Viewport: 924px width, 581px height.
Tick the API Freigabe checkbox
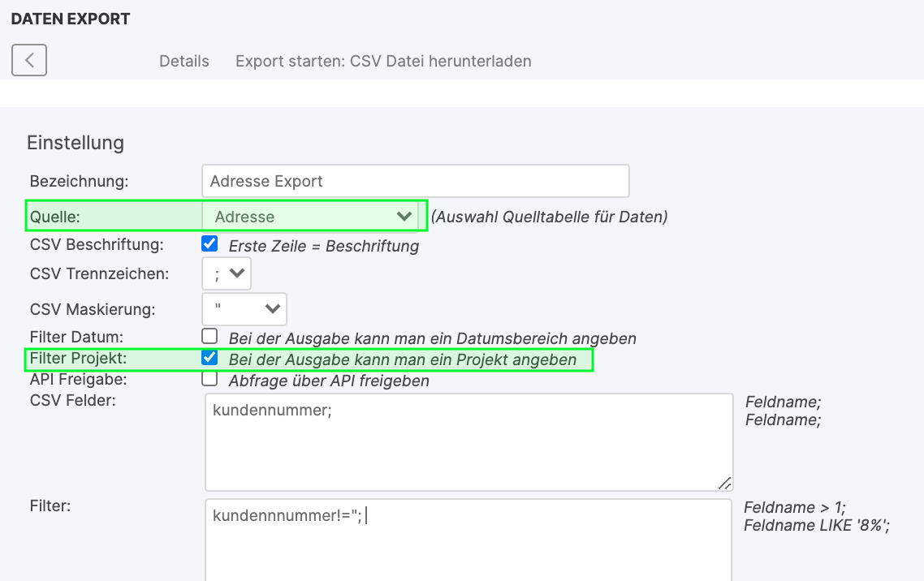point(209,378)
